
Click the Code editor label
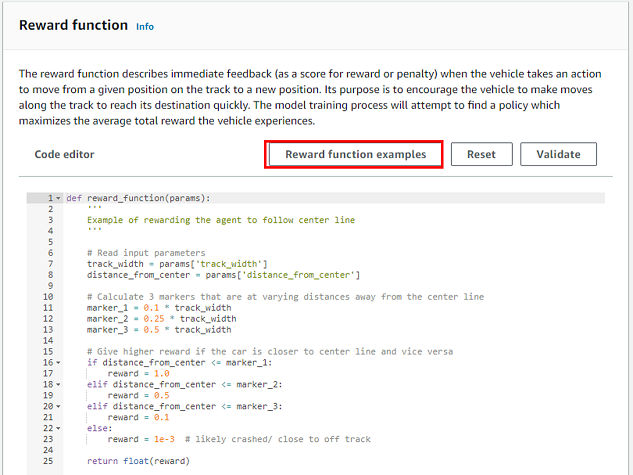[65, 155]
